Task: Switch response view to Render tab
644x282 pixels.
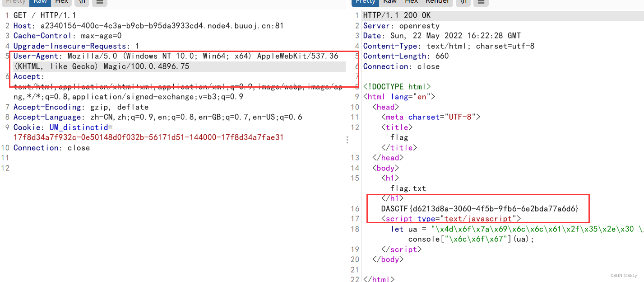Action: (437, 2)
